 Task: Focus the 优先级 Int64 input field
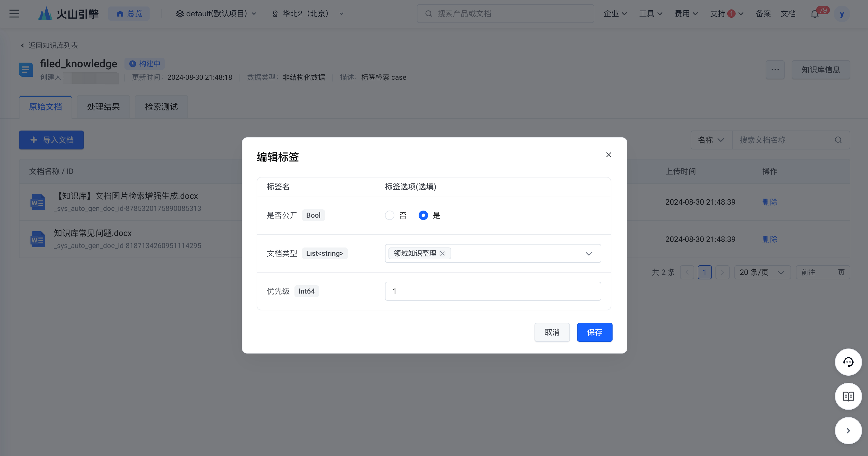coord(493,291)
